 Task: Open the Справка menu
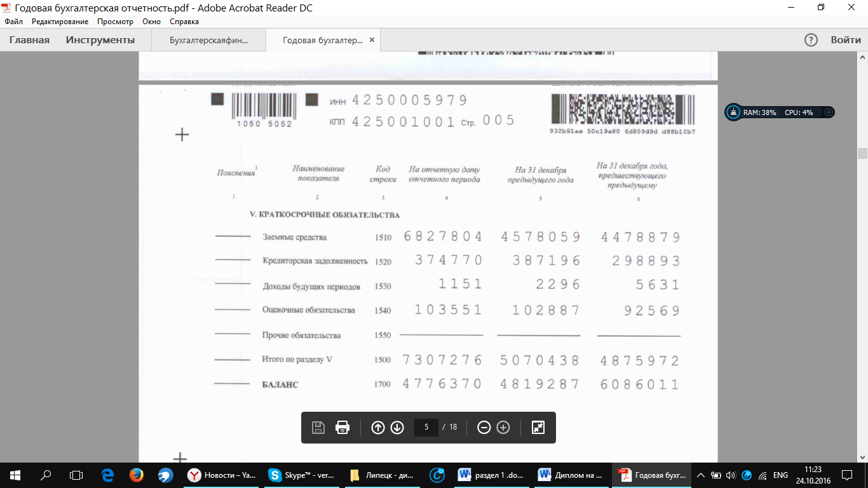point(184,22)
